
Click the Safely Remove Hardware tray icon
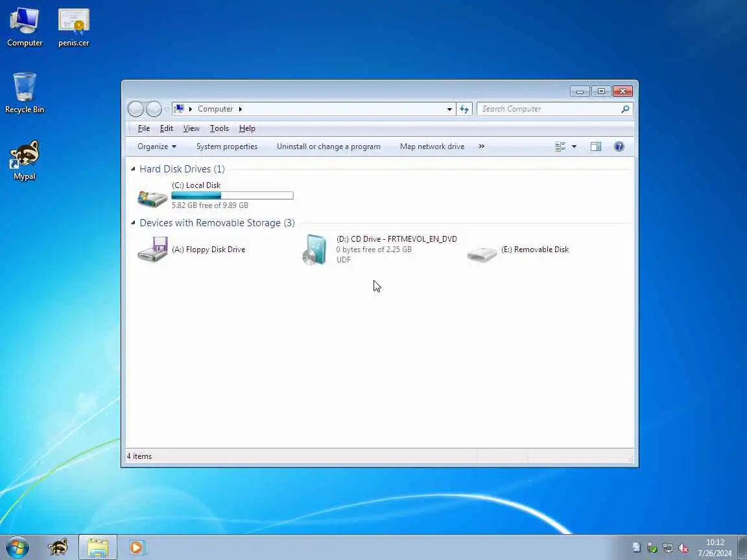pyautogui.click(x=652, y=548)
